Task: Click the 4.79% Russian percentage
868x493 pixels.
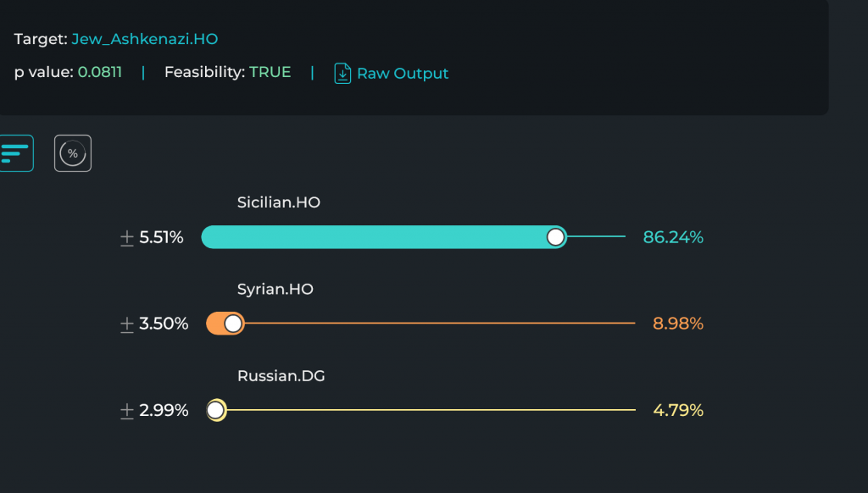Action: (x=678, y=410)
